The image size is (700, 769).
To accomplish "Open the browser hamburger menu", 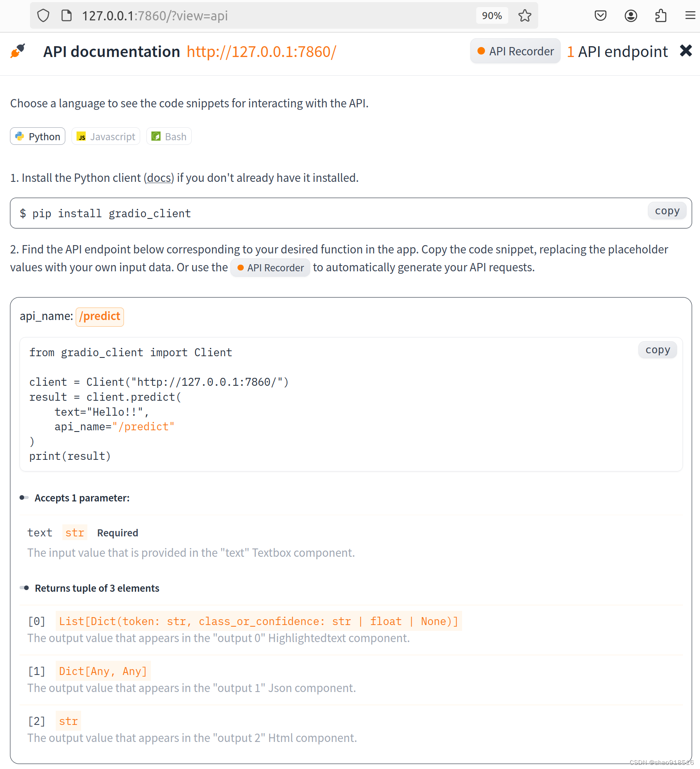I will [x=690, y=16].
